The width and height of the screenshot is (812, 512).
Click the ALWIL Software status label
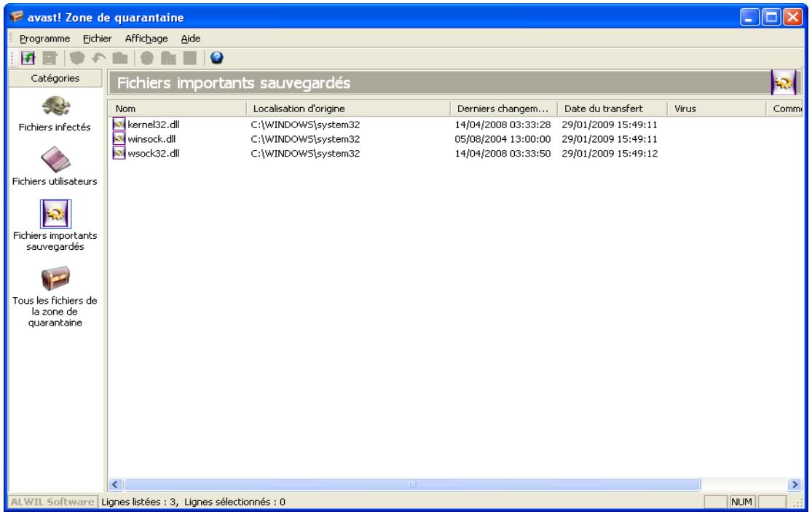pyautogui.click(x=52, y=502)
